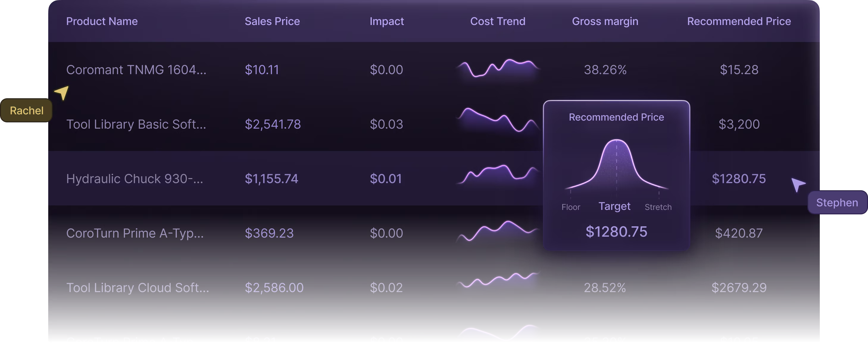Sort by Product Name column header
The height and width of the screenshot is (343, 868).
tap(102, 21)
